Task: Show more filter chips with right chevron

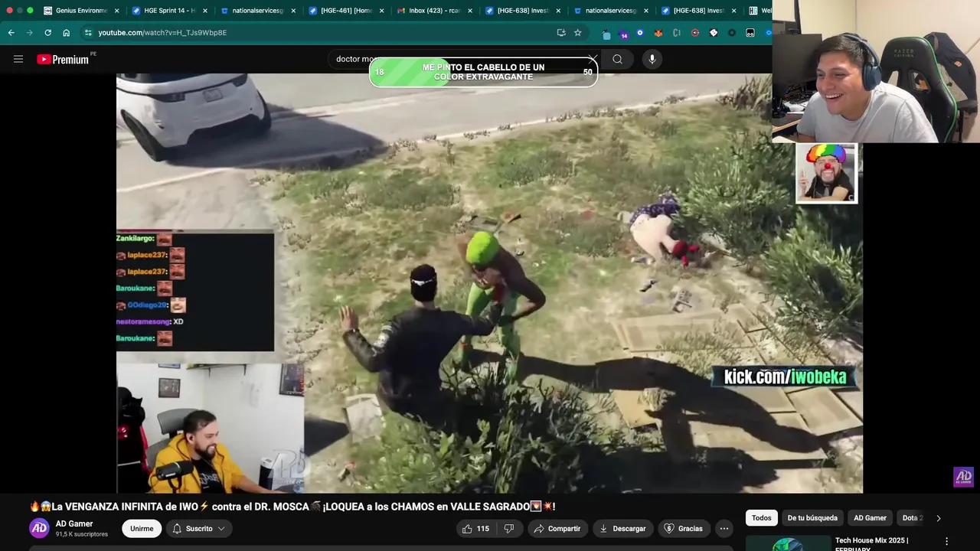Action: pyautogui.click(x=939, y=518)
